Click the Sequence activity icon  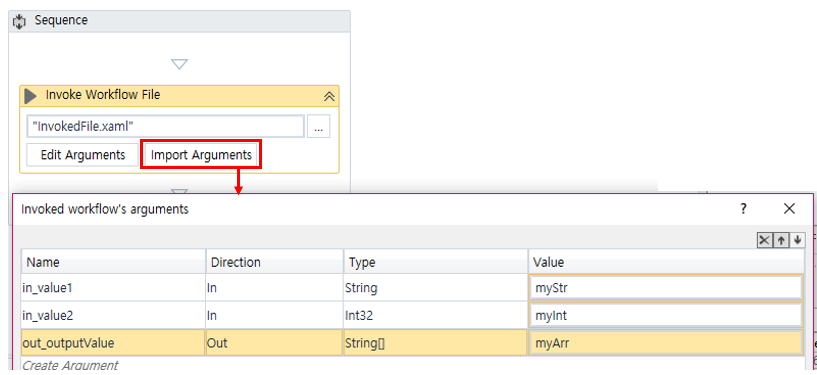[x=20, y=21]
